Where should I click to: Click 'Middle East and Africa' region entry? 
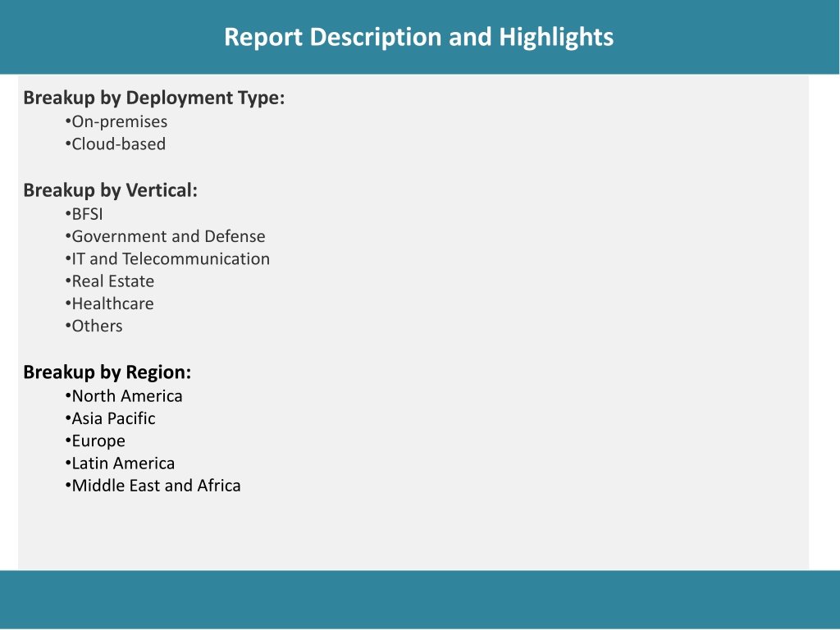click(x=153, y=486)
